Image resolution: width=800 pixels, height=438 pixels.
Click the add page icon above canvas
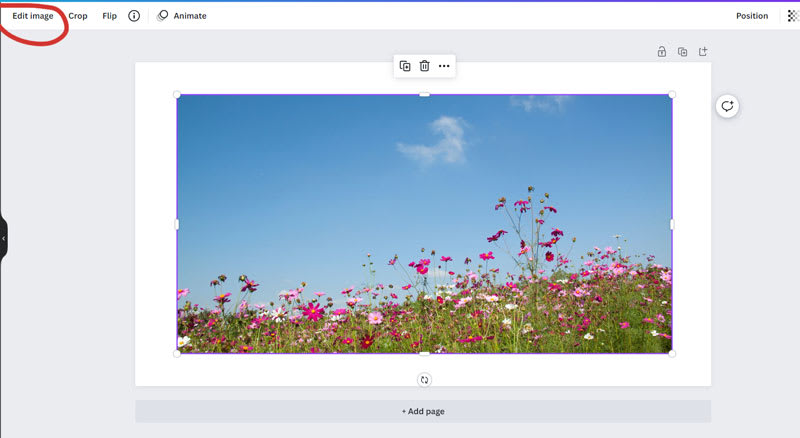coord(703,52)
